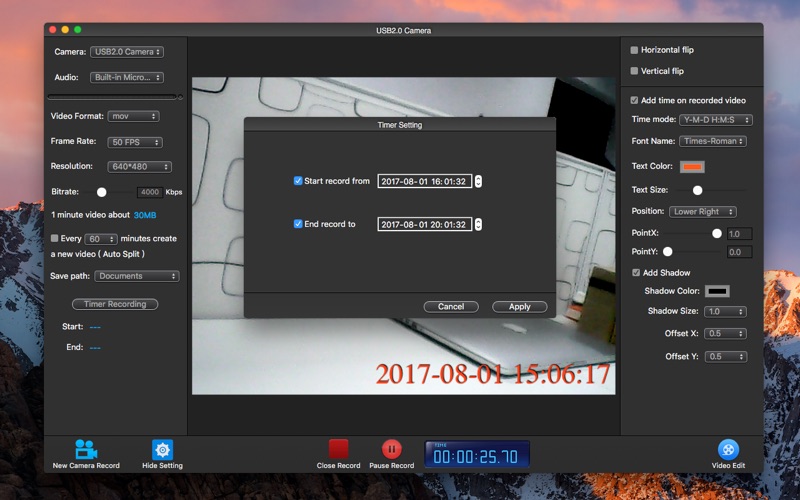
Task: Uncheck the Add Shadow checkbox
Action: [x=636, y=273]
